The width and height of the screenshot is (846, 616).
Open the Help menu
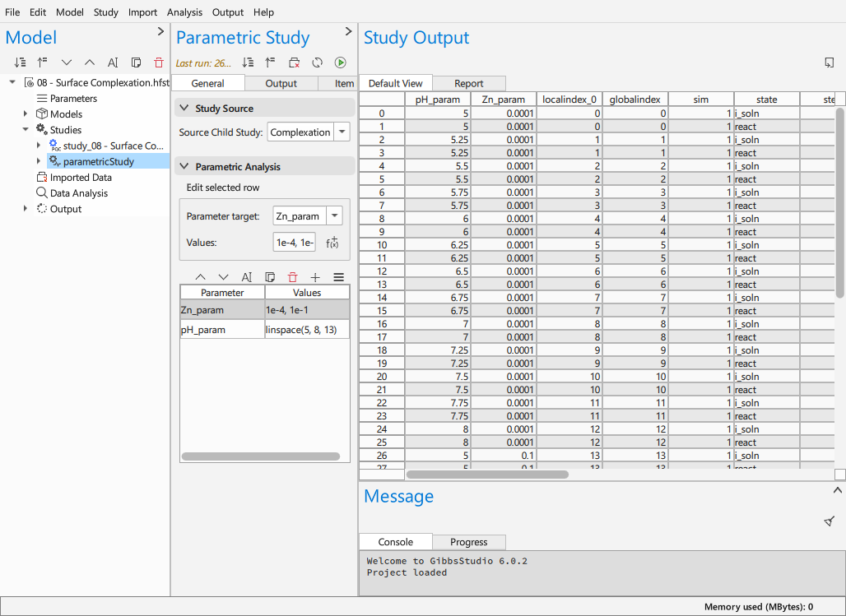(264, 12)
